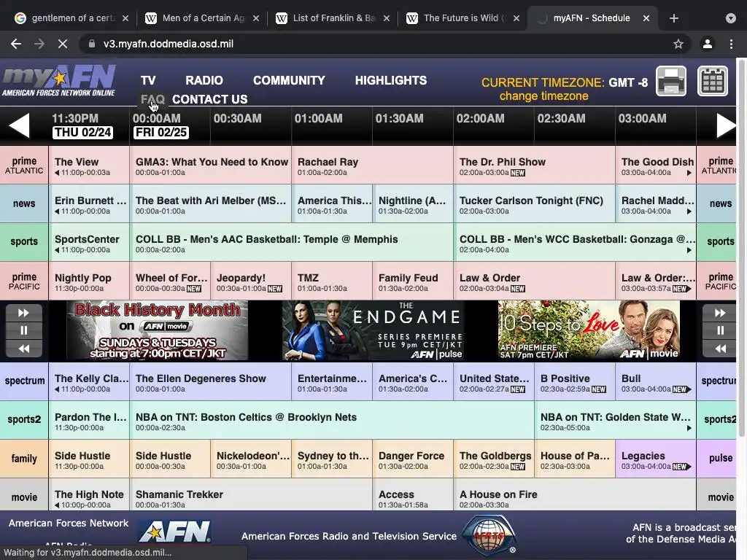Bookmark this page with star icon
The height and width of the screenshot is (560, 747).
(x=678, y=44)
